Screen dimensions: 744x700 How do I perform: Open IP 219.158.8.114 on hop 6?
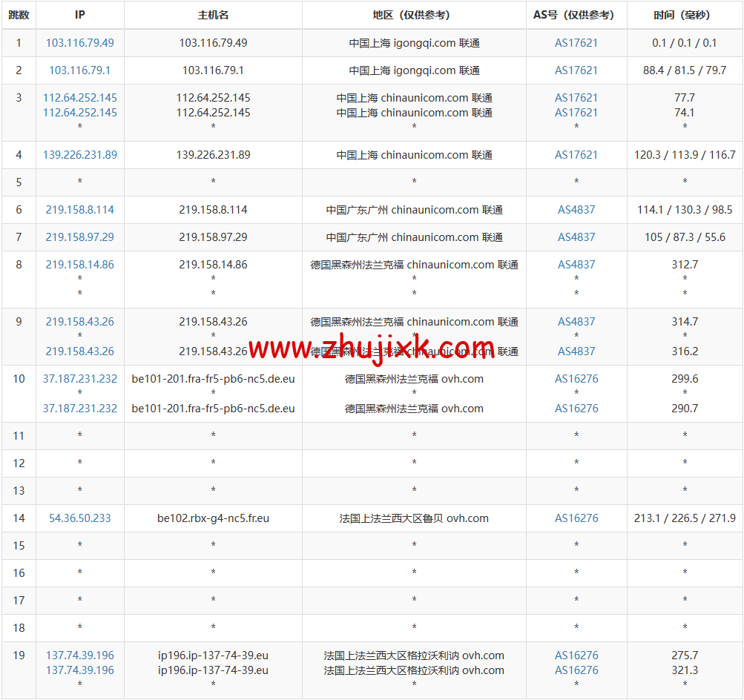click(79, 209)
